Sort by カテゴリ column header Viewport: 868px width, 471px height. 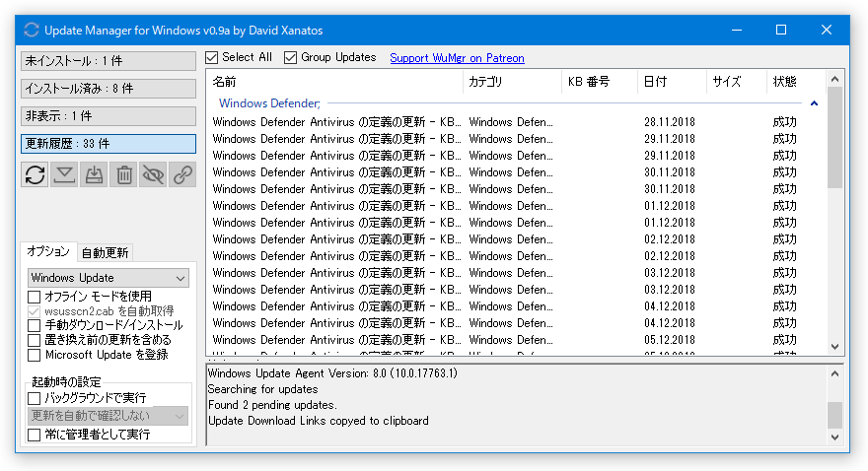click(x=512, y=82)
